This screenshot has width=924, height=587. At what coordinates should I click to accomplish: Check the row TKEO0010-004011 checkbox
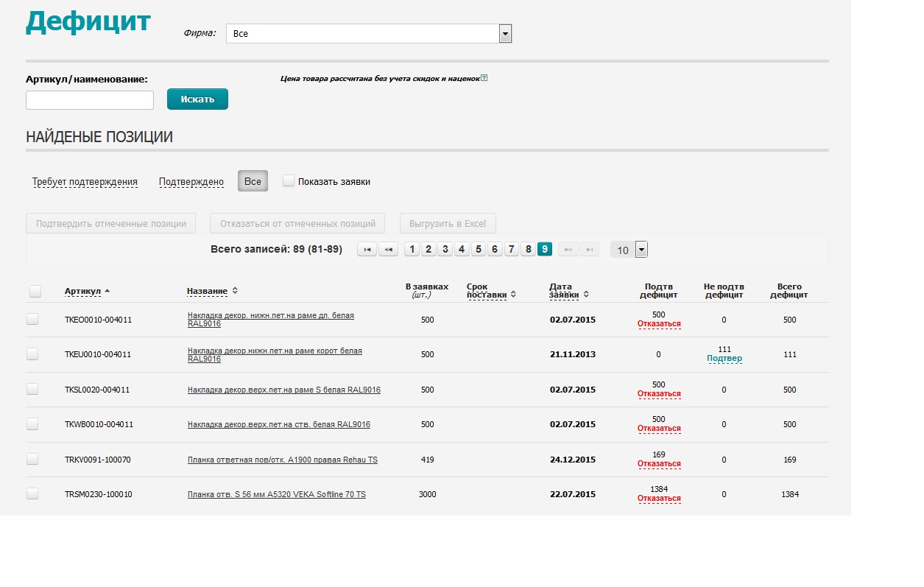[32, 319]
